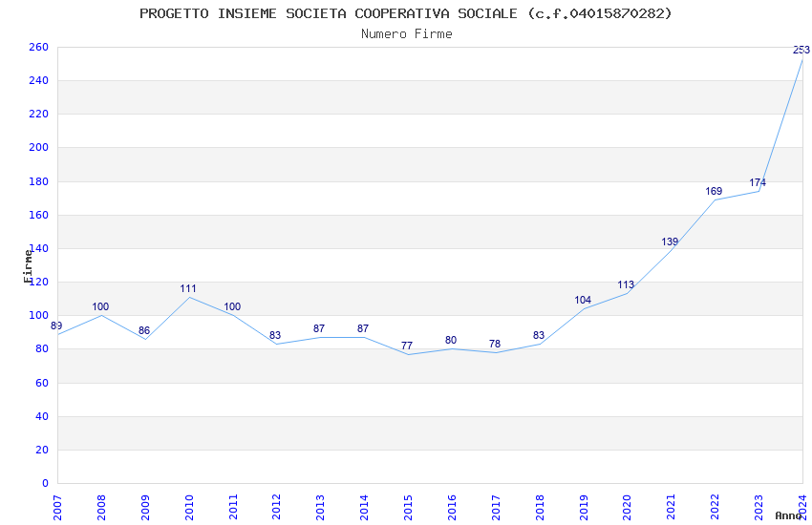Click the y-axis tick label 200

[x=39, y=147]
